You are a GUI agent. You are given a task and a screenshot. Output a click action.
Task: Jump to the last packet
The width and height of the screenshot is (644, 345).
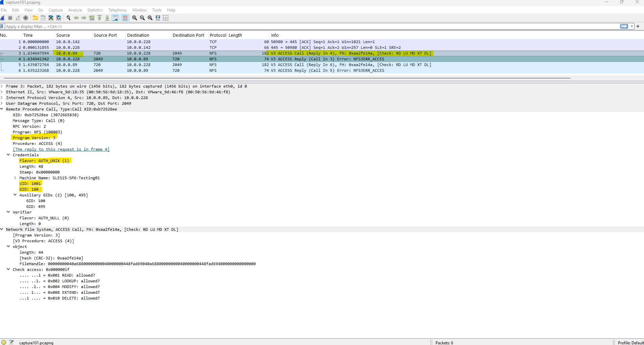point(107,18)
